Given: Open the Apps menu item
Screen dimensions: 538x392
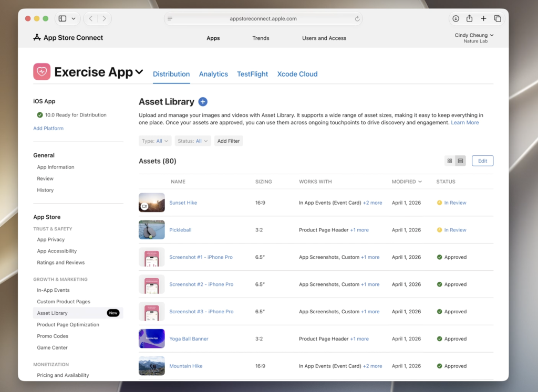Looking at the screenshot, I should [x=213, y=38].
